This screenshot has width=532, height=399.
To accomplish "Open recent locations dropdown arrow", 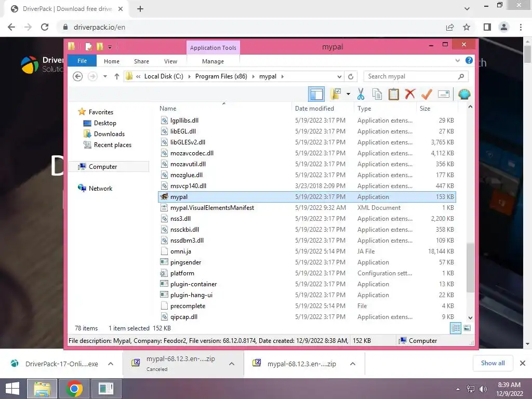I will (x=105, y=76).
